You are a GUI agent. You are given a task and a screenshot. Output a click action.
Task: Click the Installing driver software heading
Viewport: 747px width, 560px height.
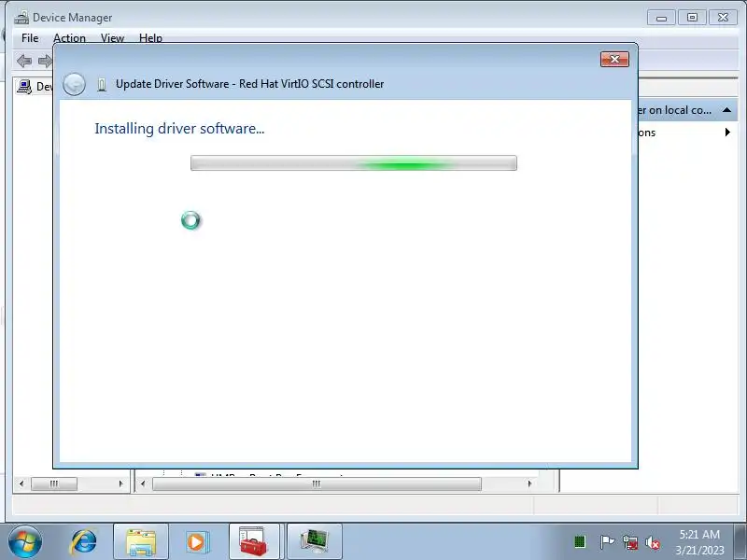pos(179,129)
